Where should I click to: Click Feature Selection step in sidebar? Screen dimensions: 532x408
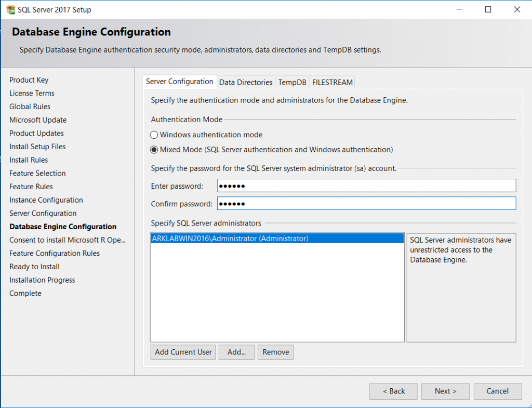click(37, 173)
